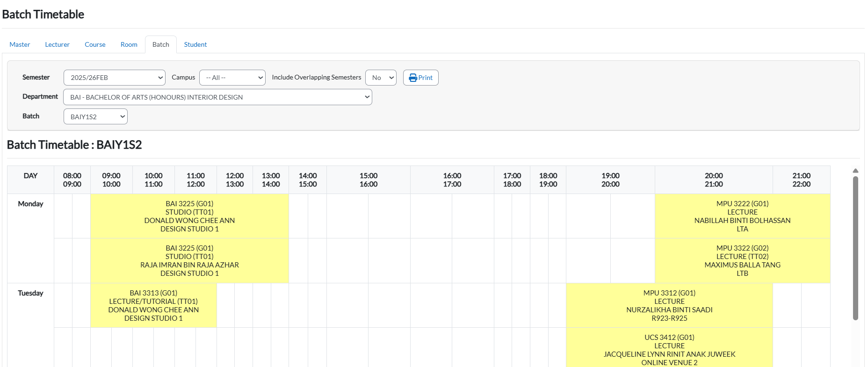Screen dimensions: 868x367
Task: Select the Student tab
Action: 195,44
